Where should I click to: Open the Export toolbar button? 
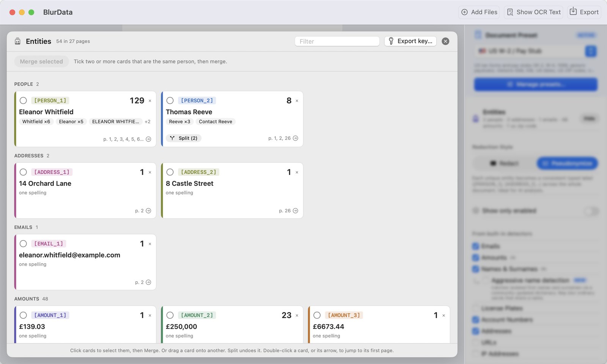coord(584,12)
